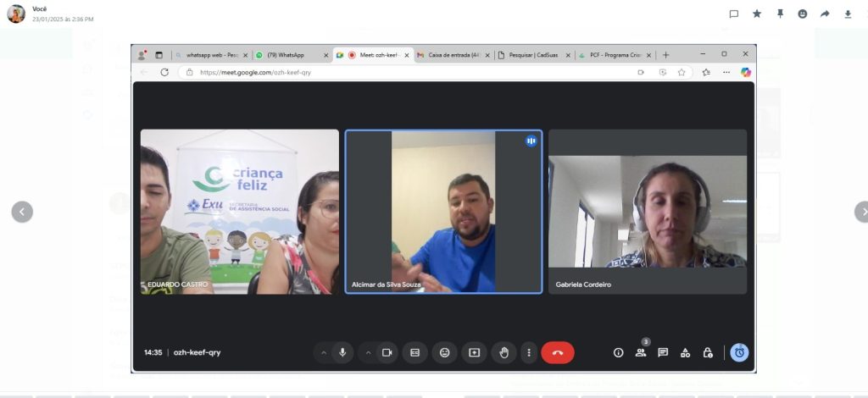Turn off the camera in Meet

pyautogui.click(x=387, y=352)
